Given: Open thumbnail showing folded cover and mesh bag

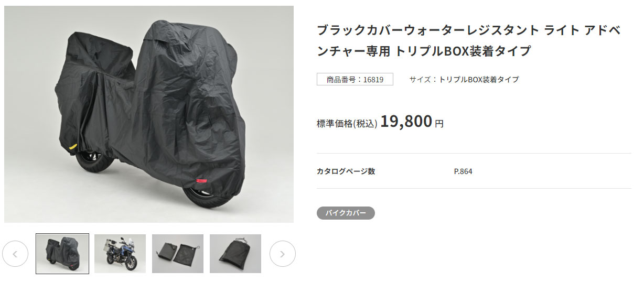Looking at the screenshot, I should click(178, 254).
